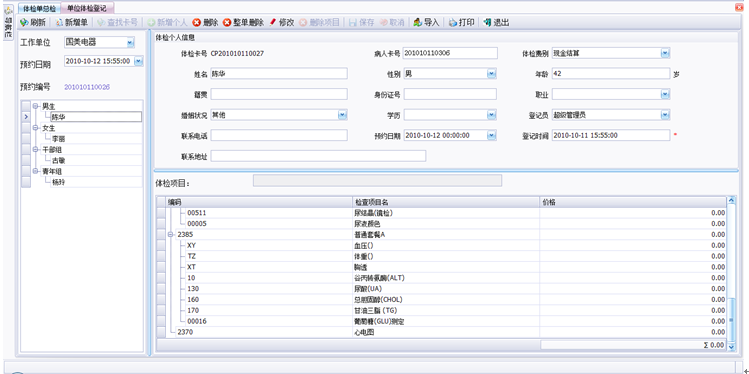Screen dimensions: 749x374
Task: Click the 修改 edit pencil icon
Action: 273,22
